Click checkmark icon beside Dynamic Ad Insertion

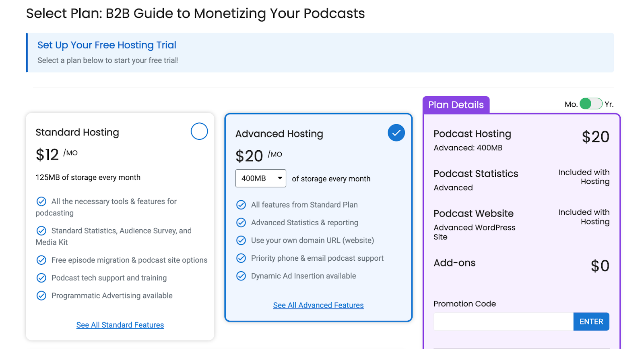[241, 276]
